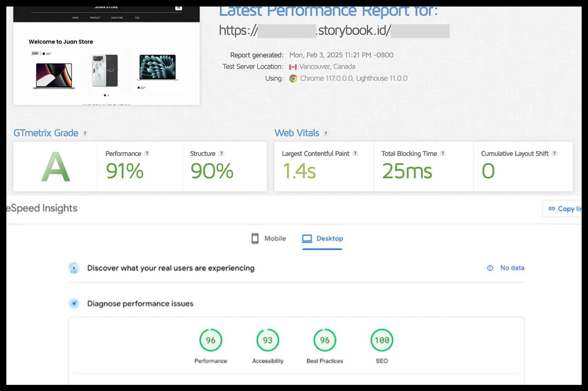Click the Best Practices label
This screenshot has height=391, width=588.
pos(325,361)
